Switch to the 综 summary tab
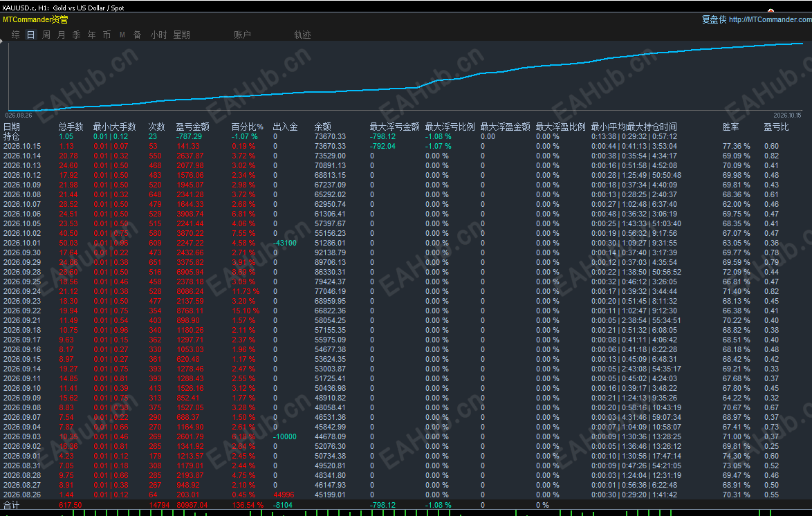Viewport: 812px width, 516px height. coord(16,35)
